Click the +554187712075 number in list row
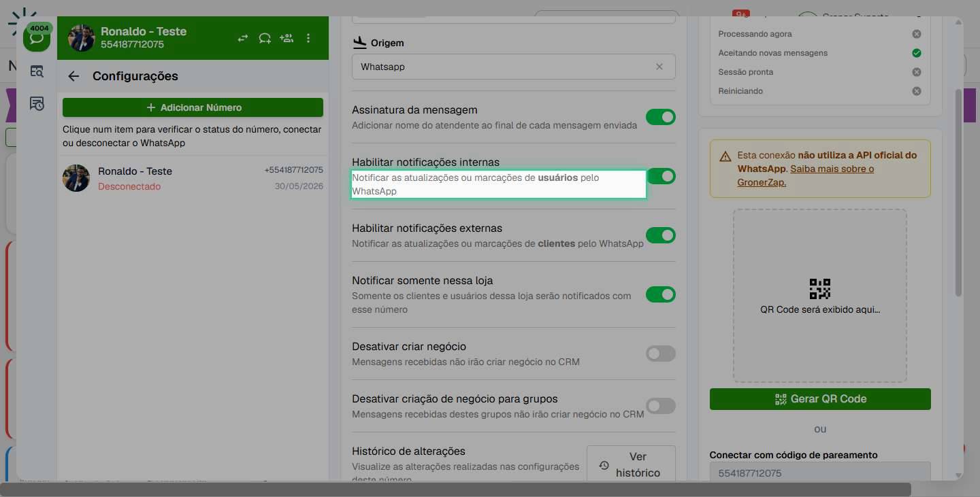 [293, 170]
